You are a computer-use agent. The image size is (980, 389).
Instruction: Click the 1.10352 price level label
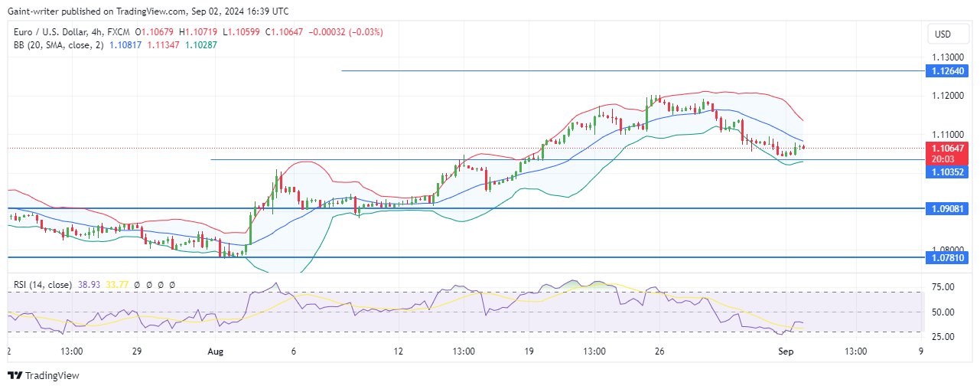(946, 172)
